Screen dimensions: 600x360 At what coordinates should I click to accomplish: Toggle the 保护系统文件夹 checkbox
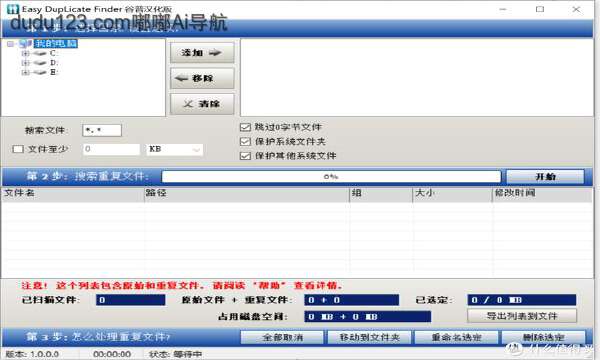tap(245, 142)
